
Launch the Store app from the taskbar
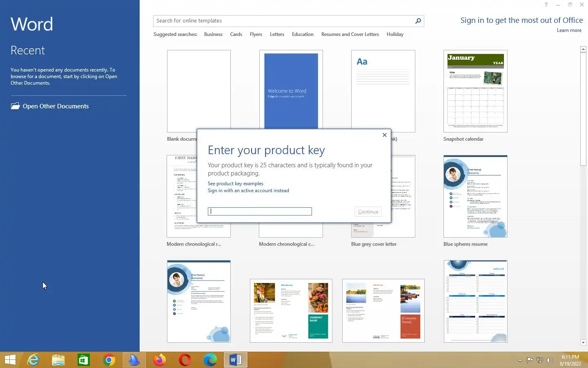click(84, 360)
